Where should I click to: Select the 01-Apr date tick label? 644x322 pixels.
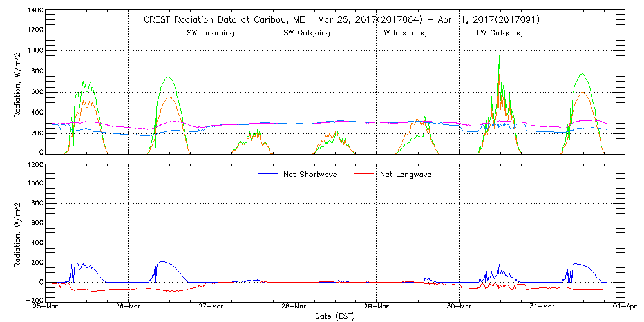pyautogui.click(x=624, y=307)
